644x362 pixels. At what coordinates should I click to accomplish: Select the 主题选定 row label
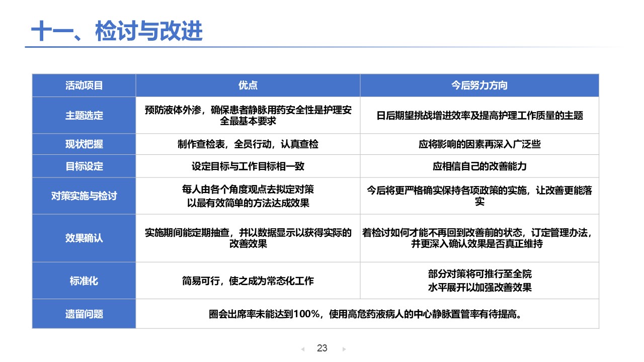tap(84, 115)
